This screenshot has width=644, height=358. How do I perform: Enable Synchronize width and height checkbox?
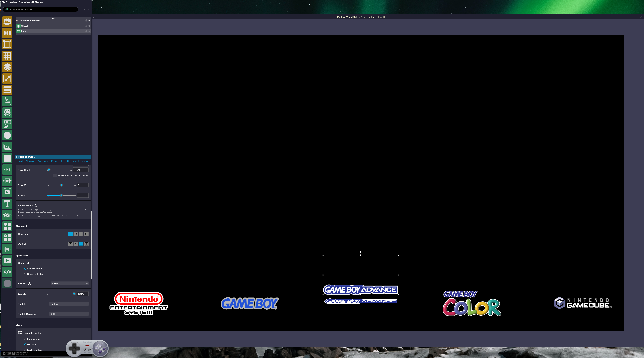55,175
